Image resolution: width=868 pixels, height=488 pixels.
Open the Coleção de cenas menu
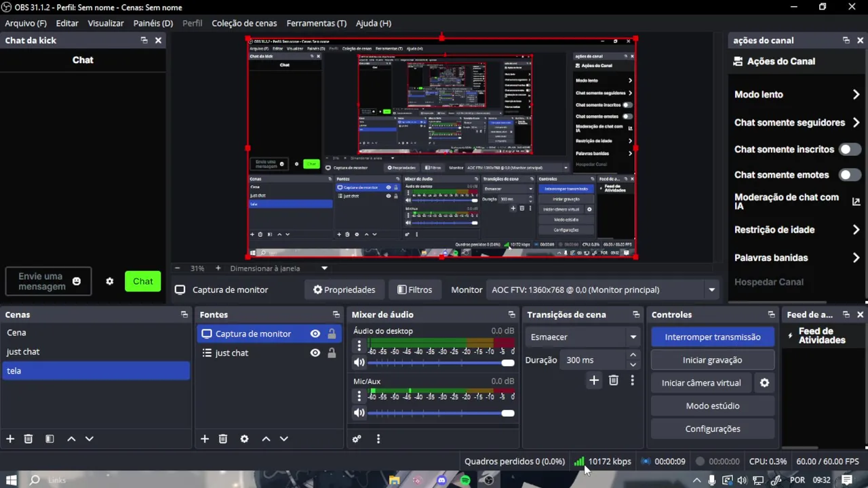coord(244,23)
